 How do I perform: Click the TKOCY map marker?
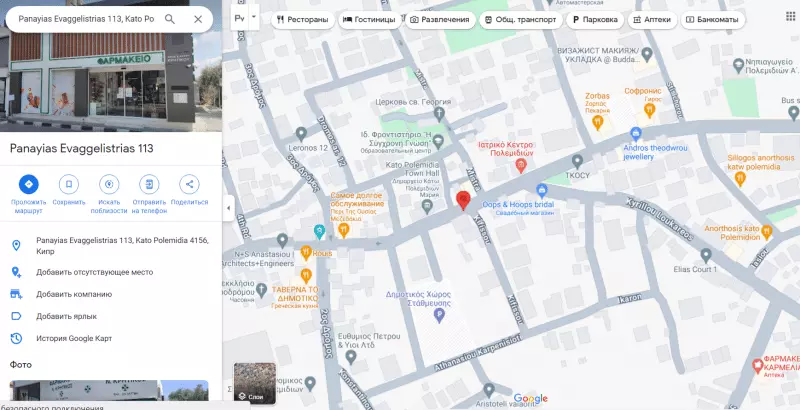click(x=577, y=161)
